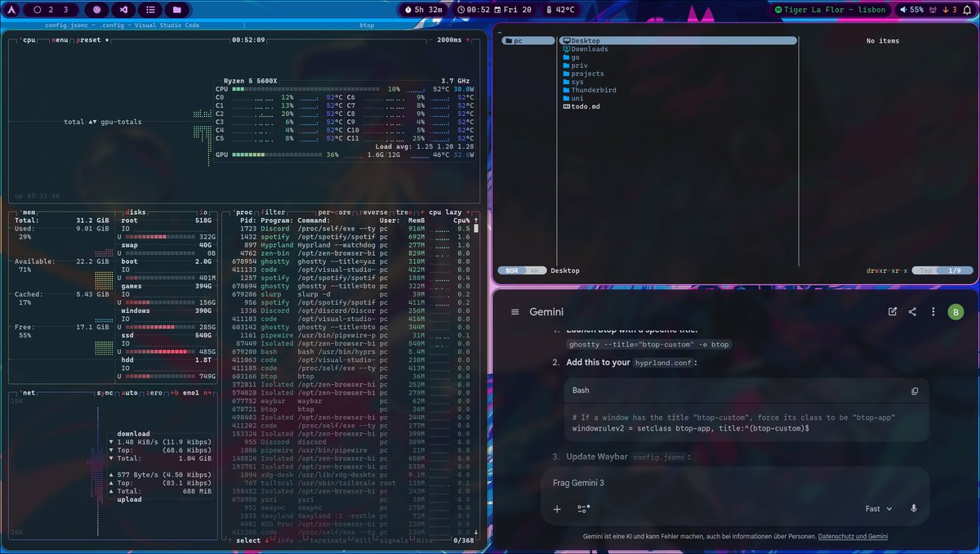Click the select option in btop proc footer
This screenshot has height=554, width=980.
click(x=248, y=539)
